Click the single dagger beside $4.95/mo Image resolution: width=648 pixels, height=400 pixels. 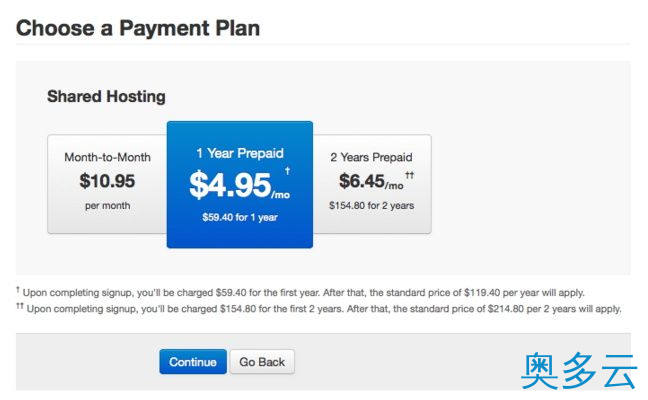288,171
